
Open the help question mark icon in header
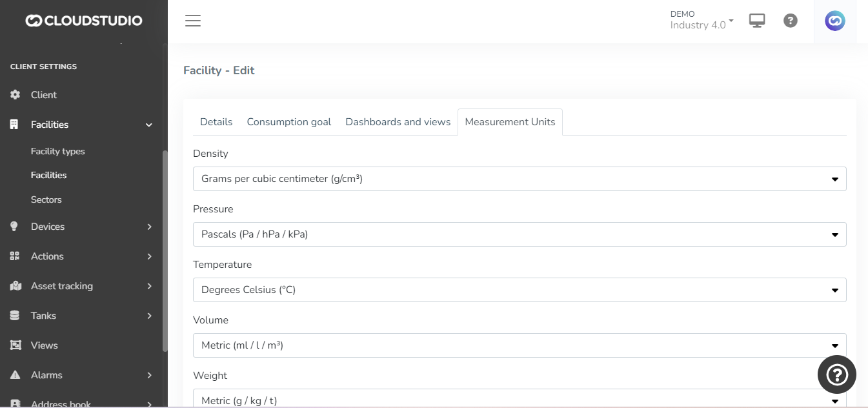791,21
